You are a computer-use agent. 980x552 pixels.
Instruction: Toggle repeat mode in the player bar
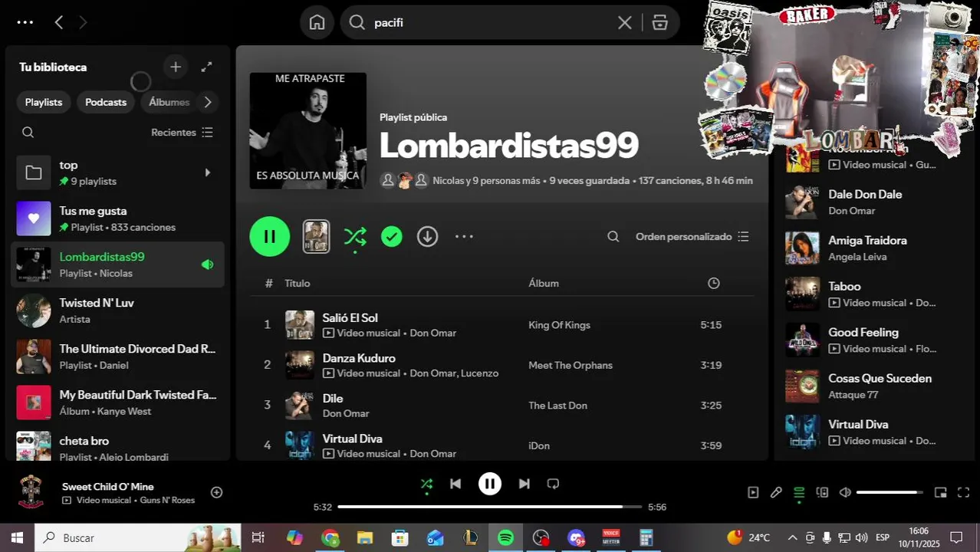pos(553,484)
